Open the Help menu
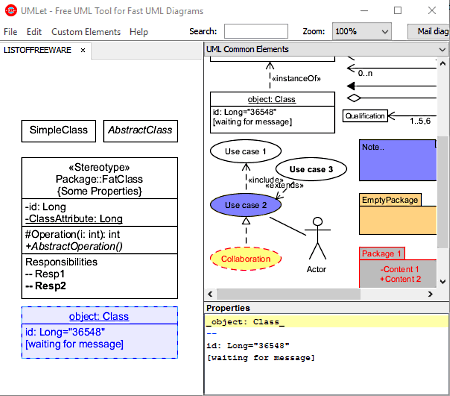450x396 pixels. (139, 32)
